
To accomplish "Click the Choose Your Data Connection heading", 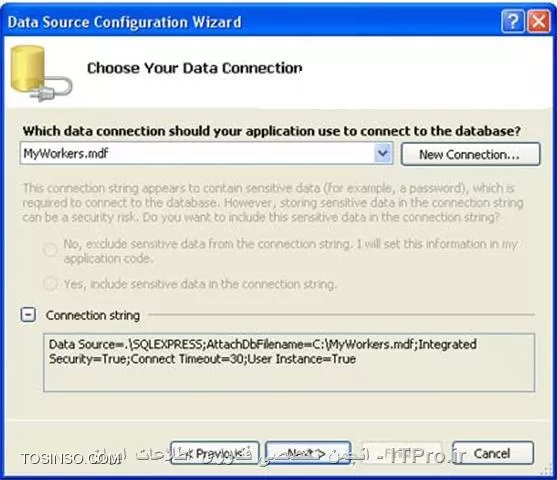I will (195, 68).
